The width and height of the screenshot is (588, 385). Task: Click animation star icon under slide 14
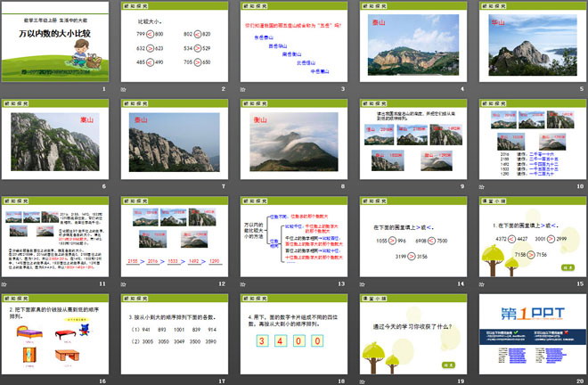[363, 284]
